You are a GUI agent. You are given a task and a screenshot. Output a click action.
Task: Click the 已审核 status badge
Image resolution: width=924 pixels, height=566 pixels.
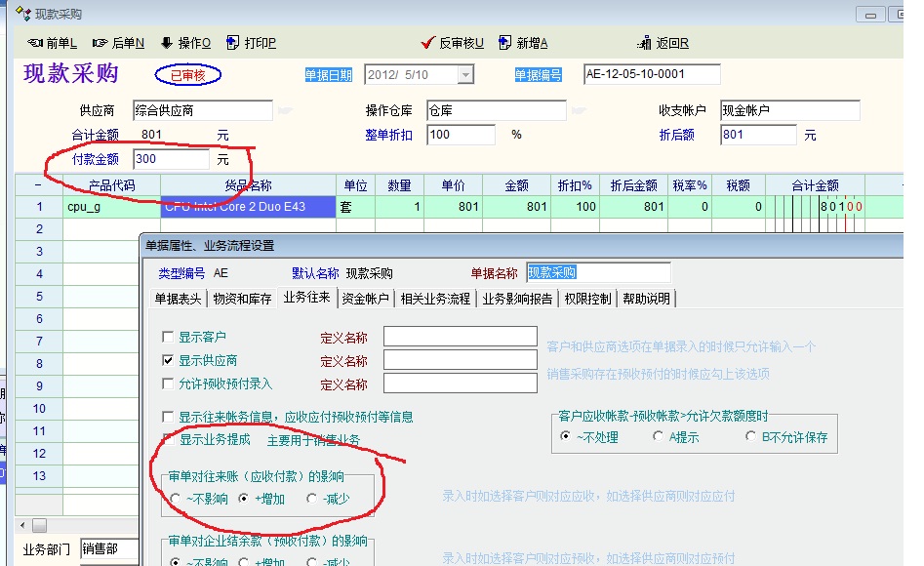[188, 74]
